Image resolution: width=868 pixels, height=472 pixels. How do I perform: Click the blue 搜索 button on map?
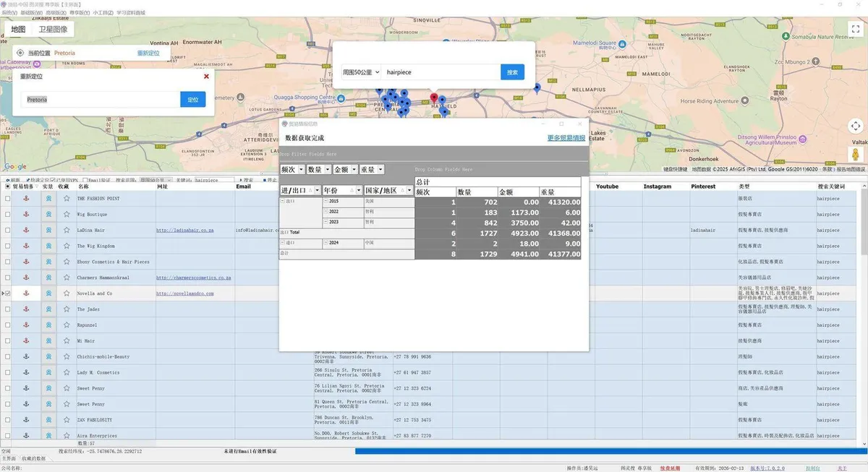[x=512, y=72]
